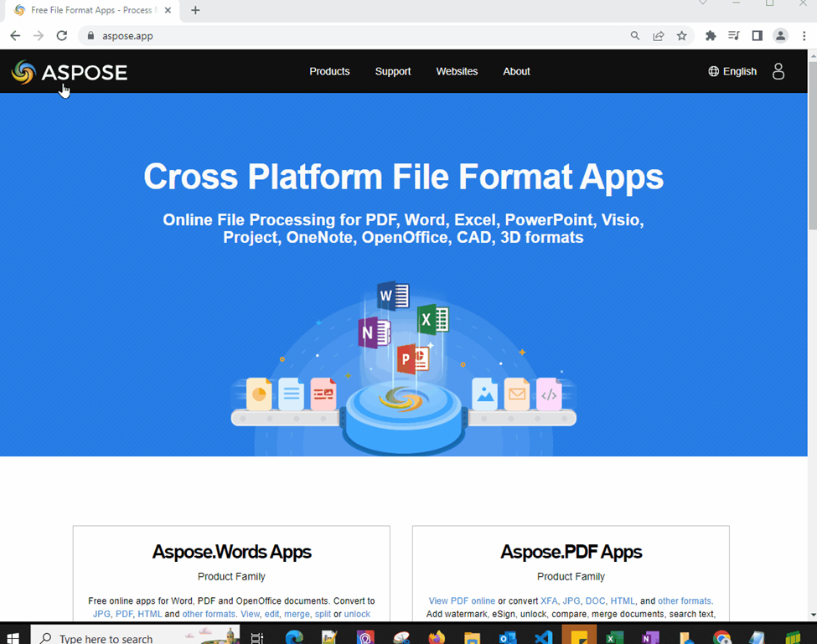Open the user account icon in site header
The image size is (817, 644).
(x=778, y=71)
